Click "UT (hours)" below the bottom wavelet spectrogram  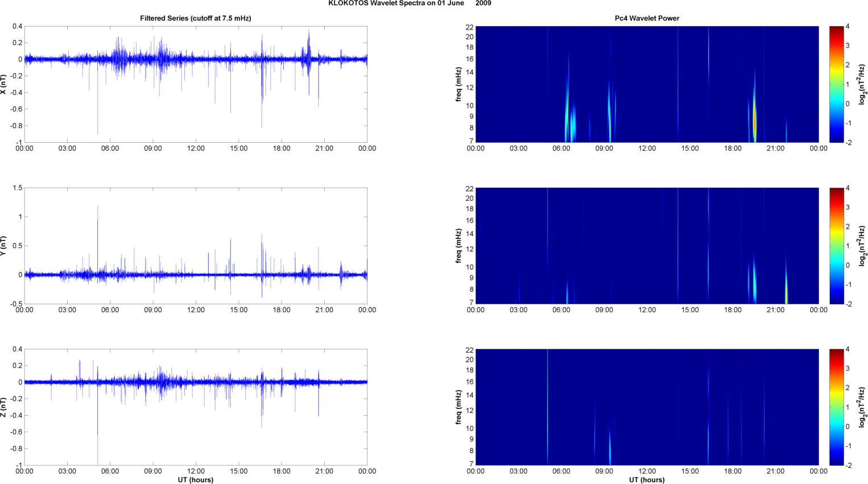647,480
